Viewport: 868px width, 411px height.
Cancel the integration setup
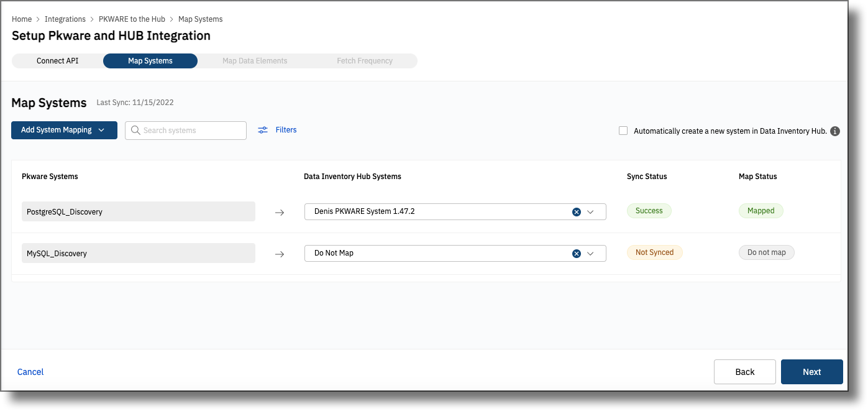tap(30, 371)
